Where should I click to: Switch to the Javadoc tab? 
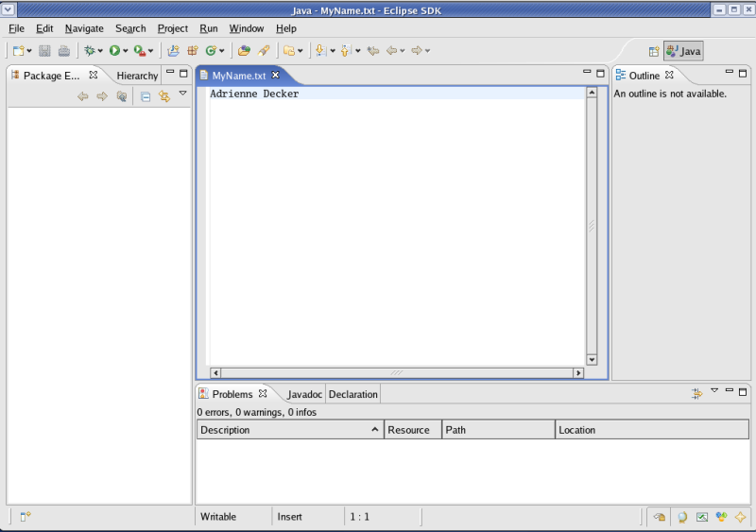(x=304, y=394)
